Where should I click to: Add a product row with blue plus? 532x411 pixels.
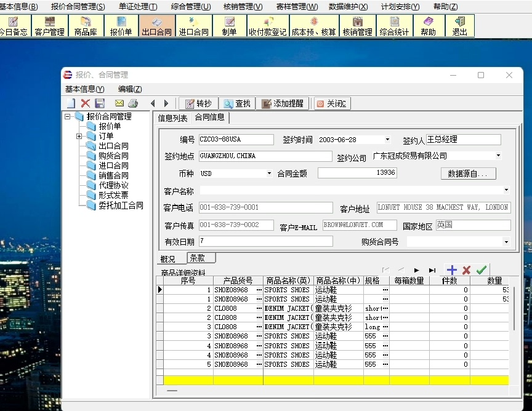tap(452, 270)
